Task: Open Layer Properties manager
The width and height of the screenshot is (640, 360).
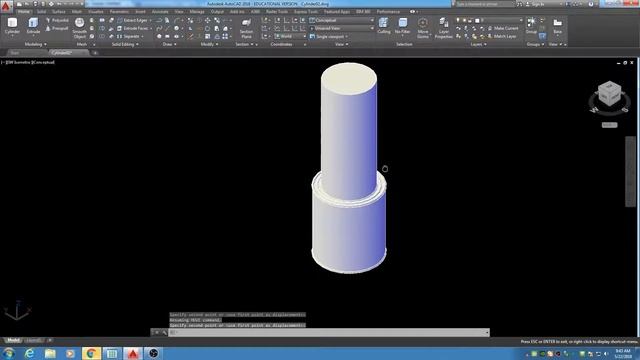Action: pyautogui.click(x=444, y=28)
